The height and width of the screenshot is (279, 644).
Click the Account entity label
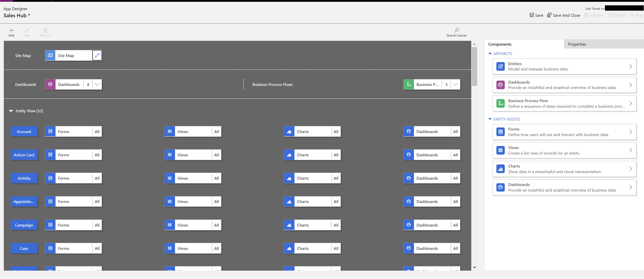(23, 131)
